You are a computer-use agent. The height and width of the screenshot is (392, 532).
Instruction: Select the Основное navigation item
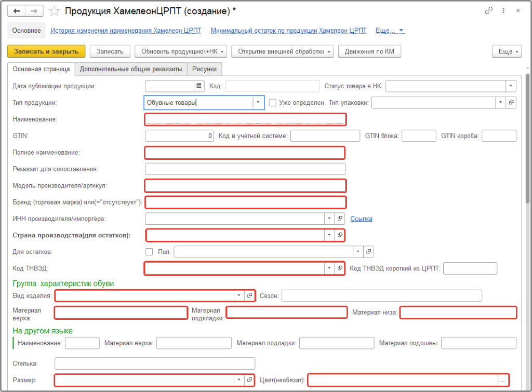[26, 31]
